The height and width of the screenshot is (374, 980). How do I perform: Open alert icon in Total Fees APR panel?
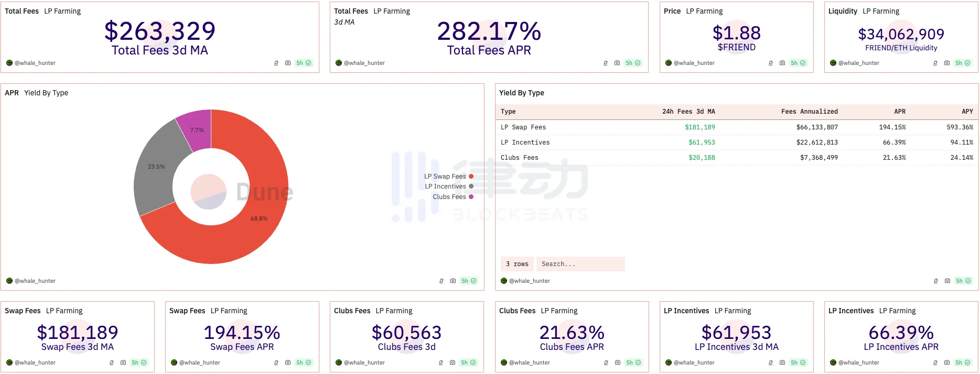pyautogui.click(x=606, y=63)
